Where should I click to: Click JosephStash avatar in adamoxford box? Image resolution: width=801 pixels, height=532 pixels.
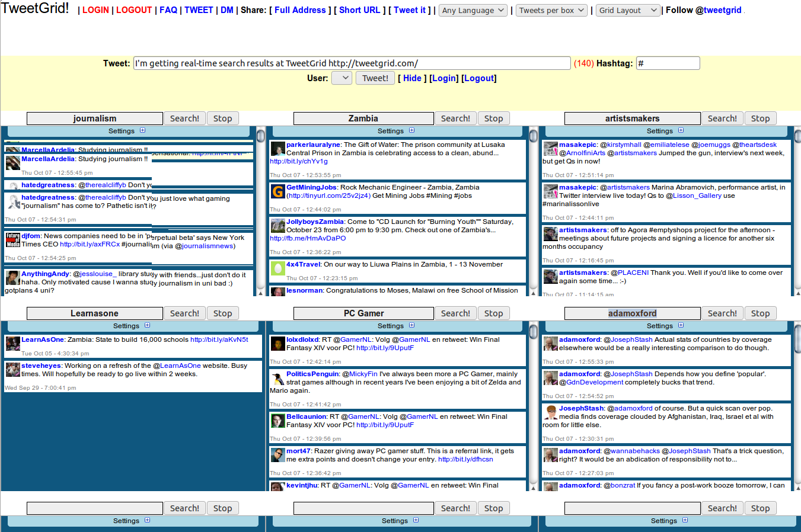pyautogui.click(x=550, y=412)
